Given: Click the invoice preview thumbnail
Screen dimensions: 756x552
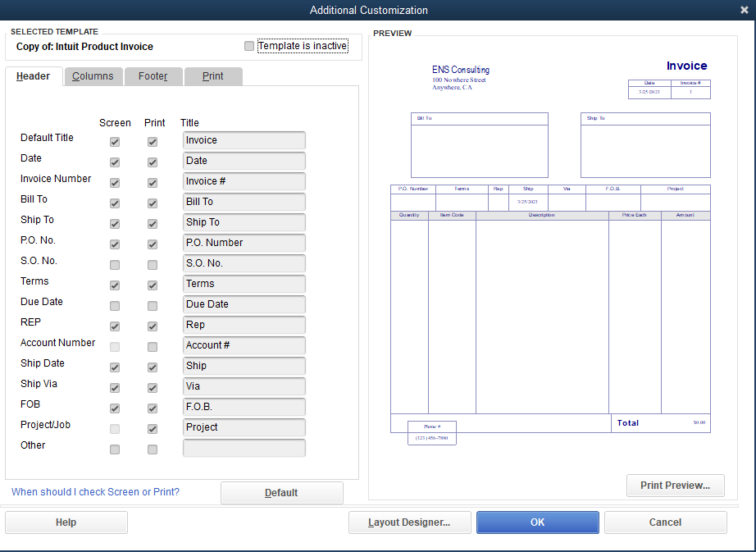Looking at the screenshot, I should click(550, 251).
